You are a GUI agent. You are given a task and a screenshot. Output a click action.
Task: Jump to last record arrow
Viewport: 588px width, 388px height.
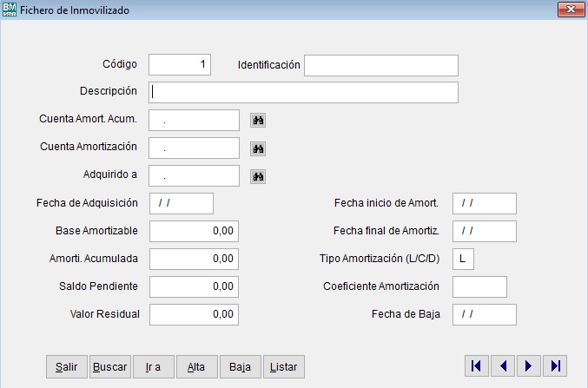pyautogui.click(x=554, y=366)
